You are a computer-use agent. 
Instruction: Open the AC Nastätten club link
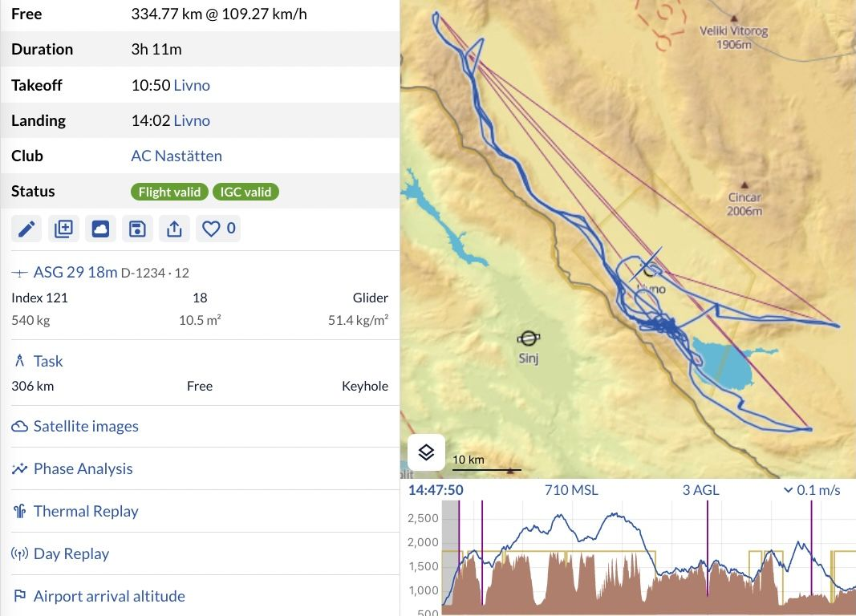click(x=176, y=156)
